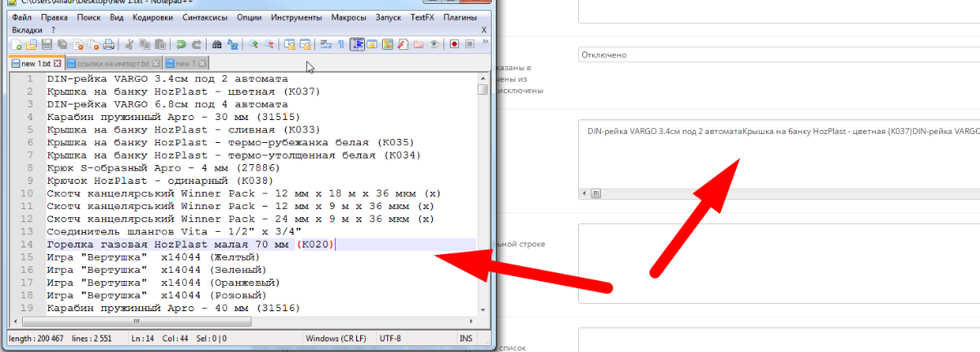Open Folder as Workspace icon
980x352 pixels.
click(x=418, y=44)
